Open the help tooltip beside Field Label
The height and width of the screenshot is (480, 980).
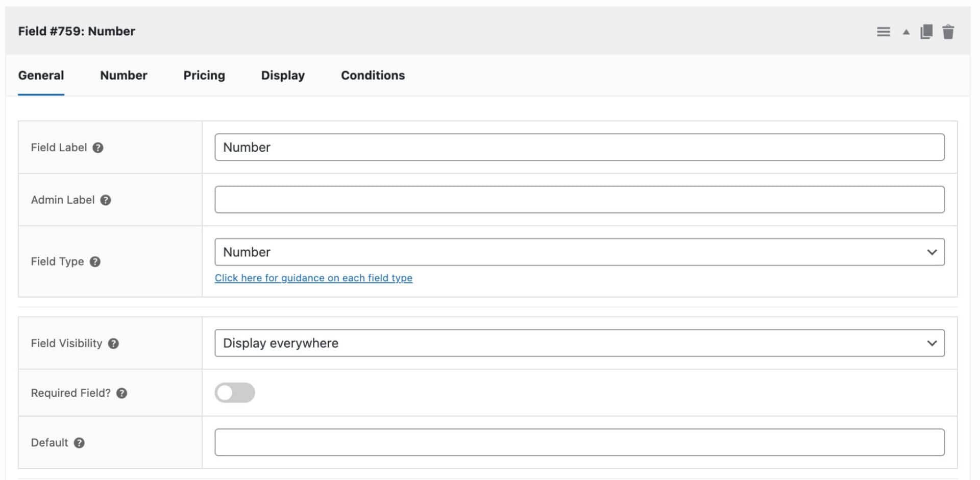(97, 148)
